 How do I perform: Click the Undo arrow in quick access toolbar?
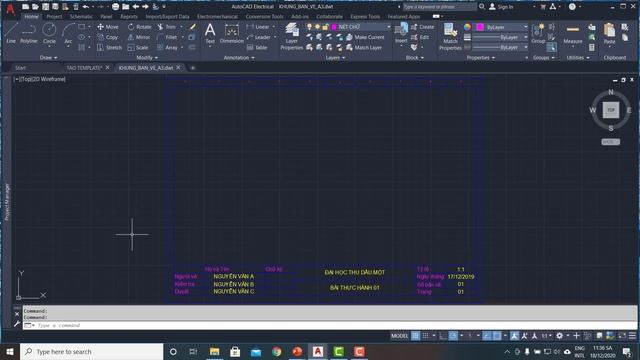86,7
